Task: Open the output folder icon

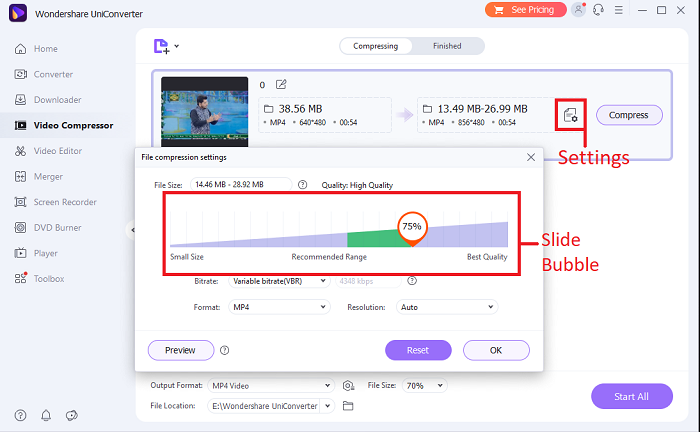Action: [x=348, y=406]
